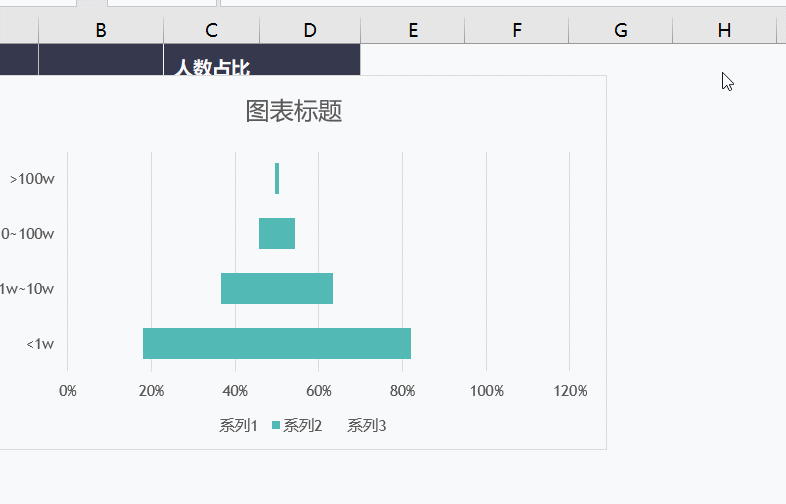Screen dimensions: 786x504
Task: Select column D header
Action: point(310,30)
